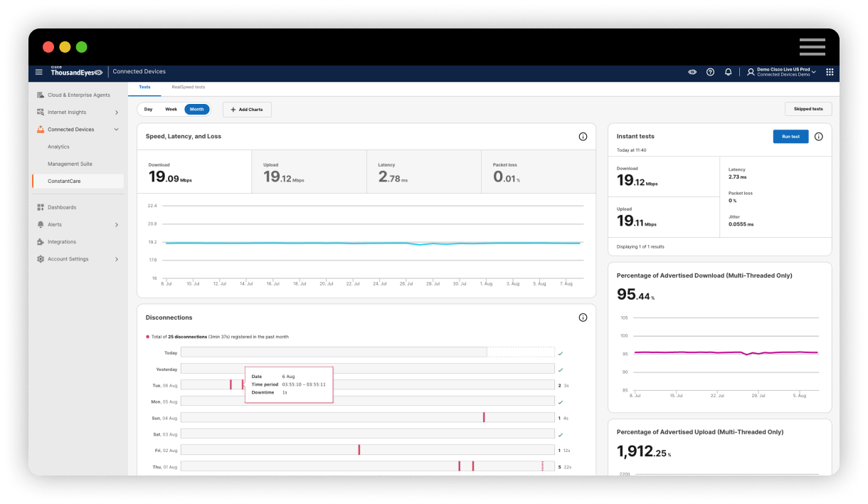The height and width of the screenshot is (504, 868).
Task: Select the Day time range
Action: (x=148, y=110)
